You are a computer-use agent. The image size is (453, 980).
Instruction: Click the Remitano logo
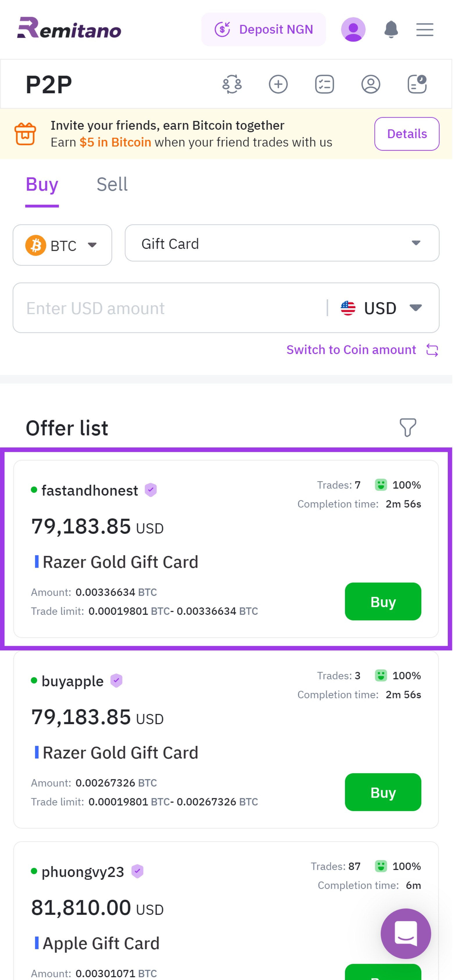click(x=69, y=29)
